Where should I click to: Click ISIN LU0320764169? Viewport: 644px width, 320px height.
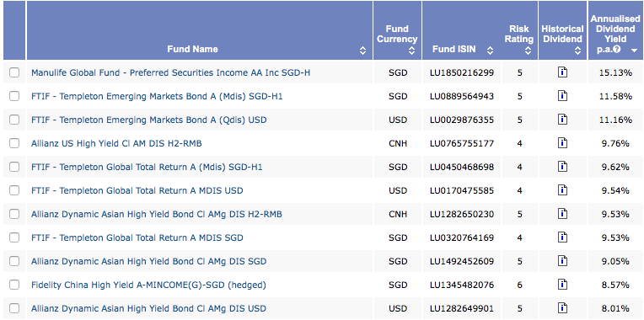point(462,237)
